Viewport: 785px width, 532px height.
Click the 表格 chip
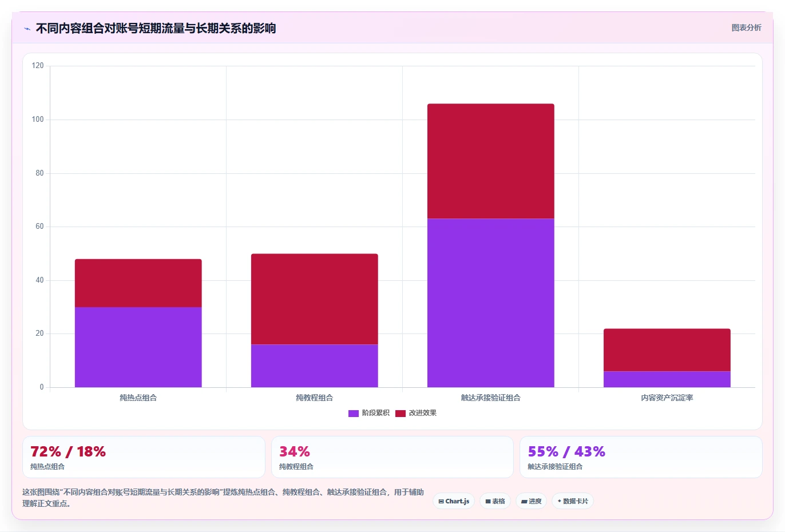495,501
